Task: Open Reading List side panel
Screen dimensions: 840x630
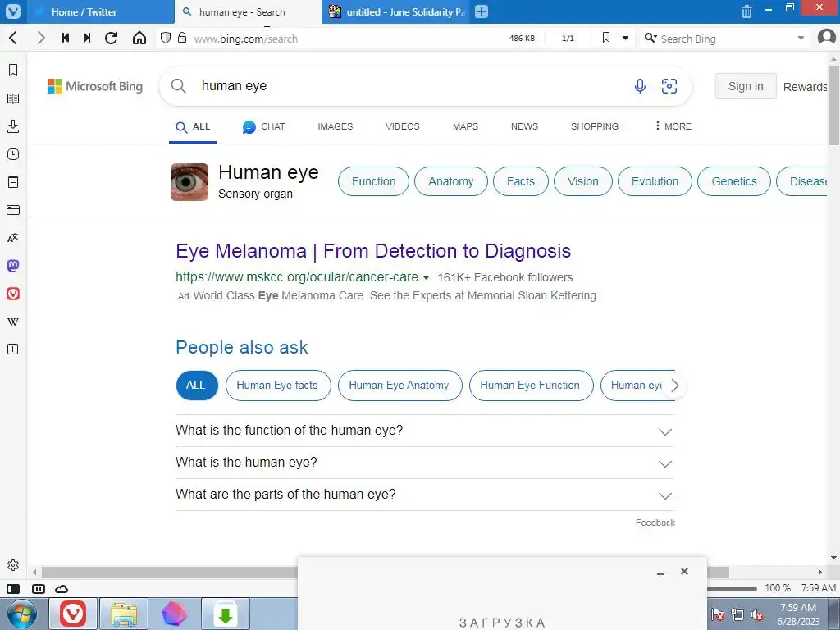Action: [x=13, y=98]
